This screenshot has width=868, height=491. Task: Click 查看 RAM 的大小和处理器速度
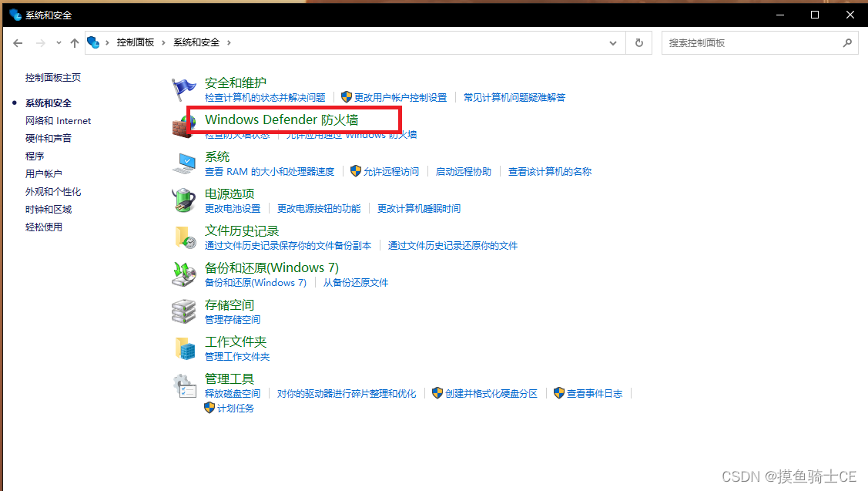tap(270, 172)
